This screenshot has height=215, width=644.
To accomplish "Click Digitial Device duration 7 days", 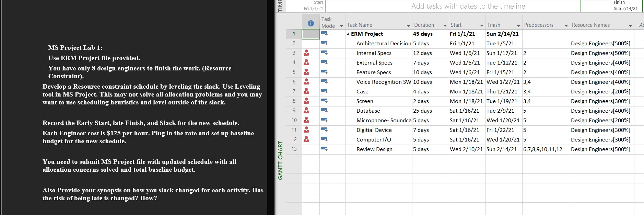I will tap(430, 130).
